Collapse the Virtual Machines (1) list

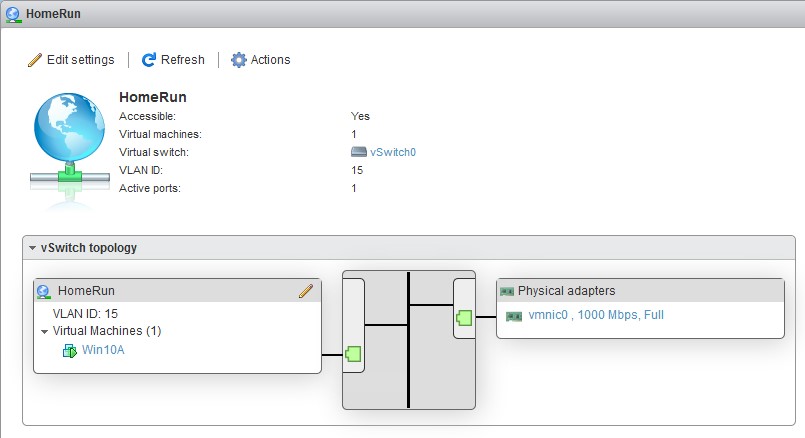(45, 332)
